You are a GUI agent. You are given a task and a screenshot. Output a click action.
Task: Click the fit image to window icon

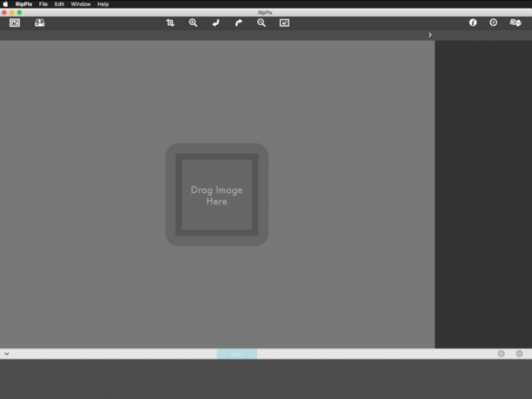(x=284, y=23)
